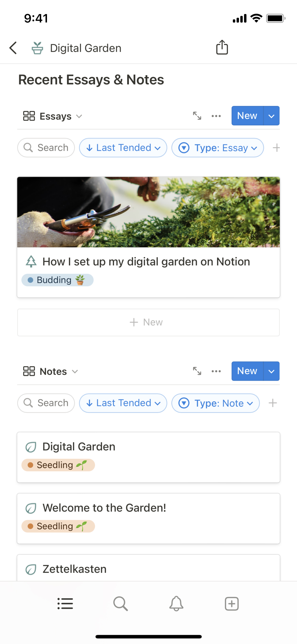Open the Notes more options menu

click(216, 371)
